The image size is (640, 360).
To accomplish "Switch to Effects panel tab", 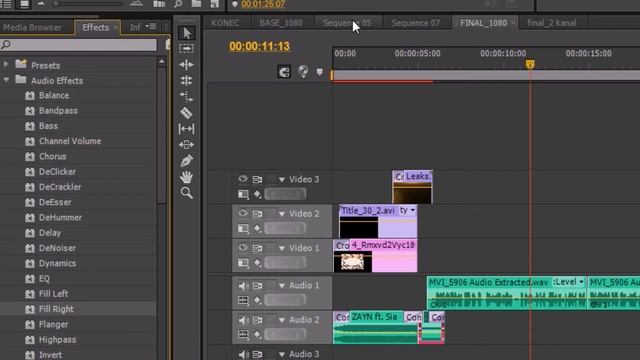I will point(96,27).
